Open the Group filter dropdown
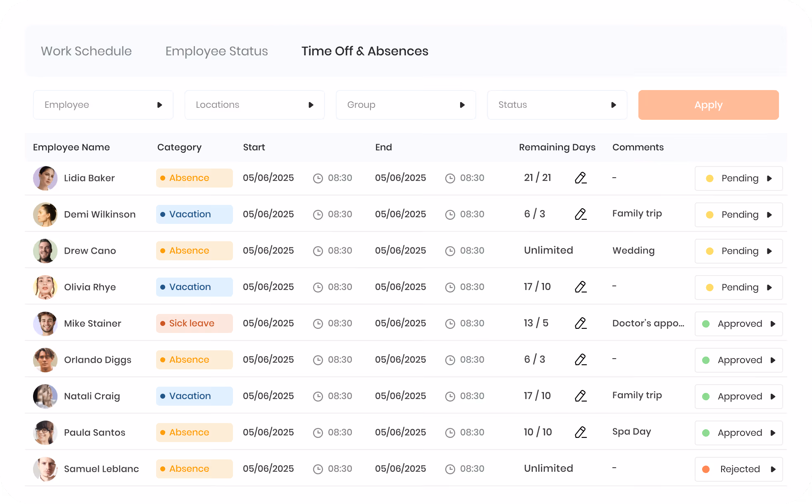The width and height of the screenshot is (812, 504). click(x=406, y=105)
